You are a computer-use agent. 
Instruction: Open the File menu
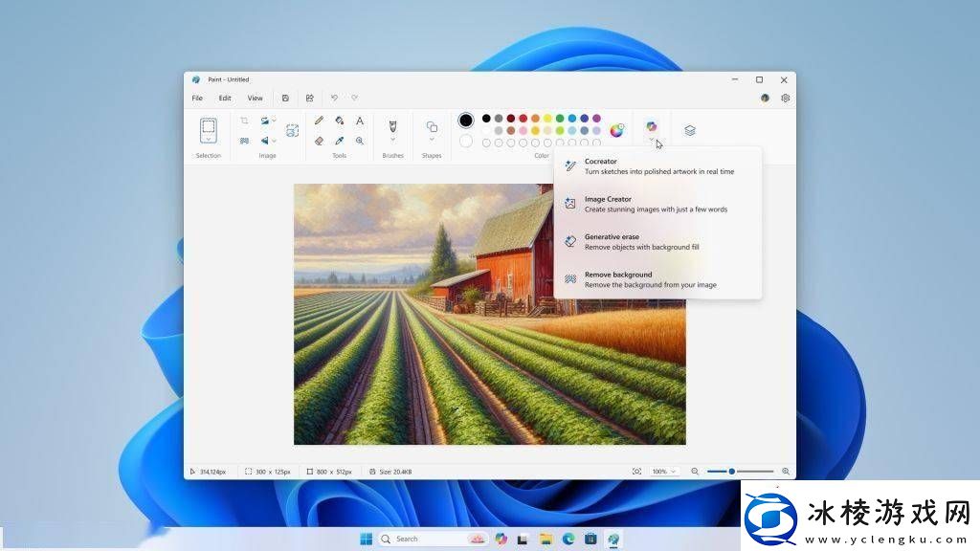tap(197, 98)
